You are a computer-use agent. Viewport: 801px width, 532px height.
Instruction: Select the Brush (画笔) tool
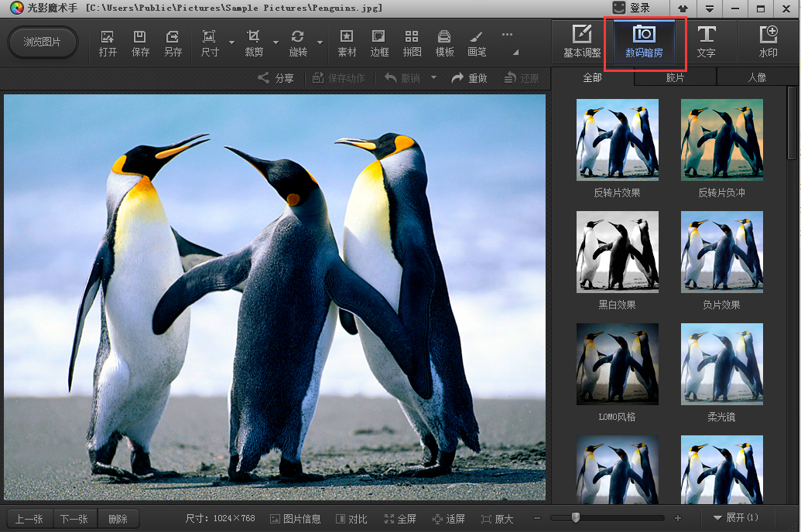(477, 43)
